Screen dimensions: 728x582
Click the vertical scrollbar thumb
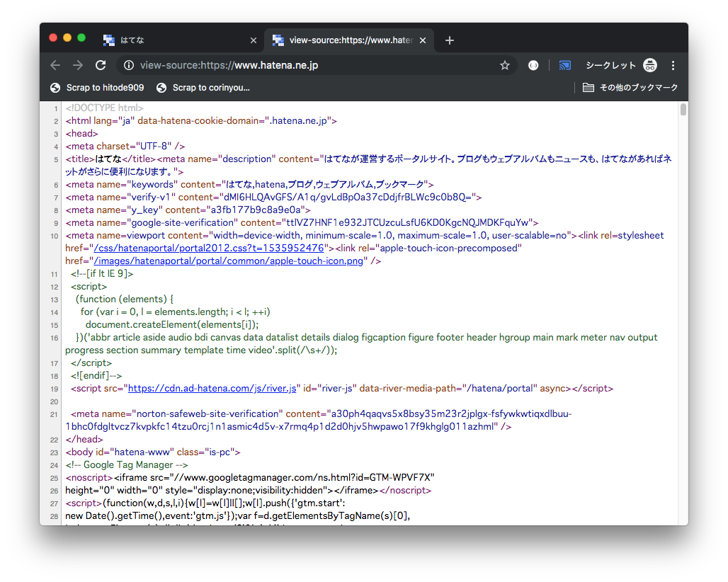683,110
